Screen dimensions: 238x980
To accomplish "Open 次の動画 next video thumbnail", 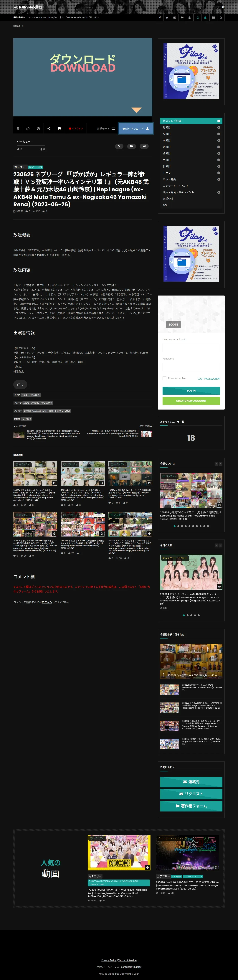I will point(146,434).
